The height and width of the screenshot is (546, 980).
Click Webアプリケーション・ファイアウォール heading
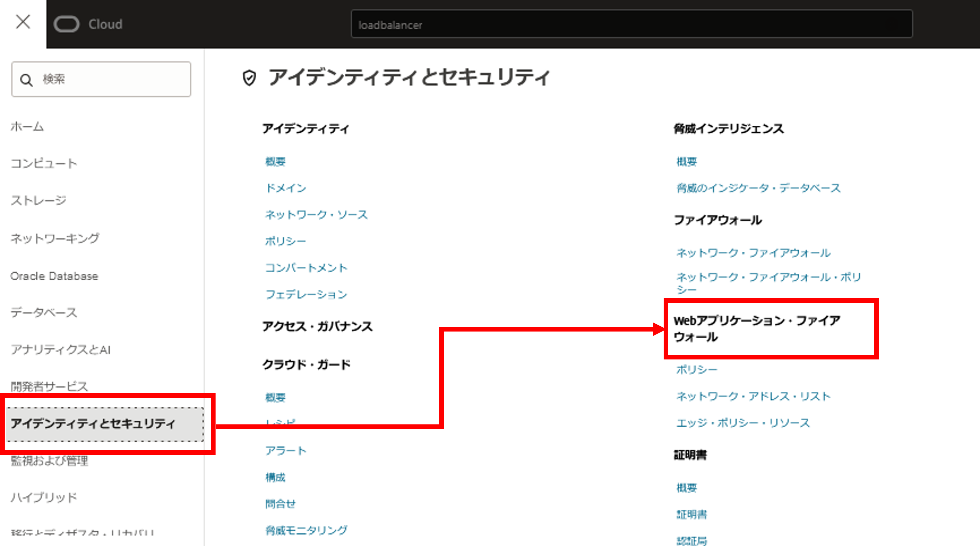coord(757,329)
